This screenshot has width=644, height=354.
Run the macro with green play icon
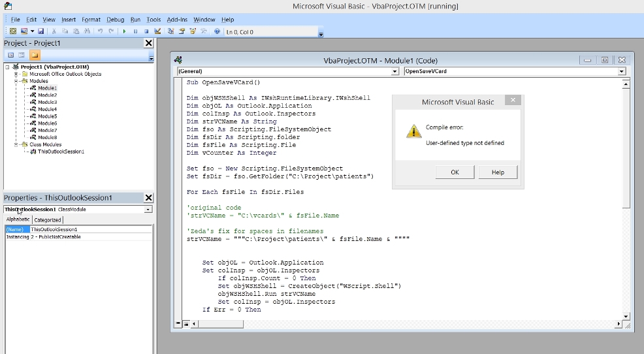click(x=124, y=31)
